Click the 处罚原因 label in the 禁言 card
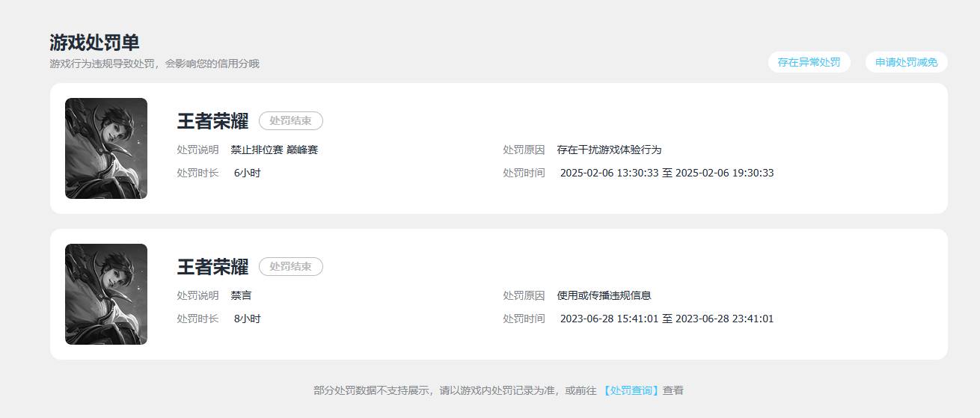Screen dimensions: 980x418 (x=524, y=295)
